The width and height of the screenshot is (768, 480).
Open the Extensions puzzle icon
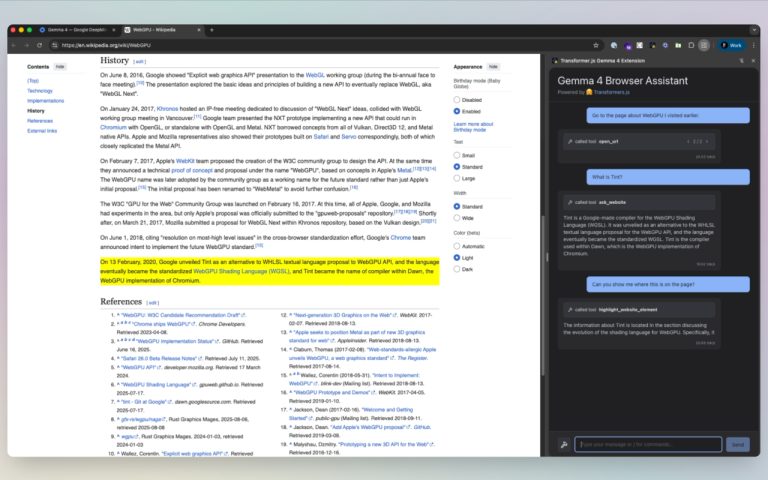[x=691, y=45]
